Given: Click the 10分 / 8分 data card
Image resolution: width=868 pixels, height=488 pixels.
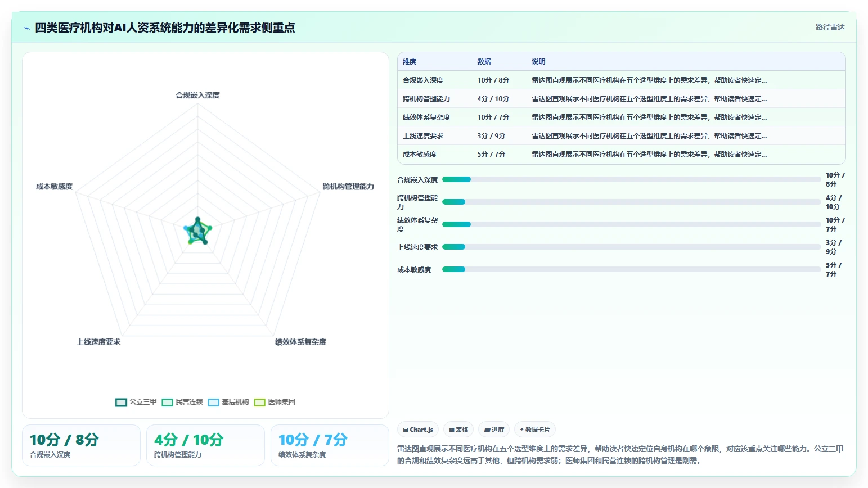Looking at the screenshot, I should coord(81,445).
